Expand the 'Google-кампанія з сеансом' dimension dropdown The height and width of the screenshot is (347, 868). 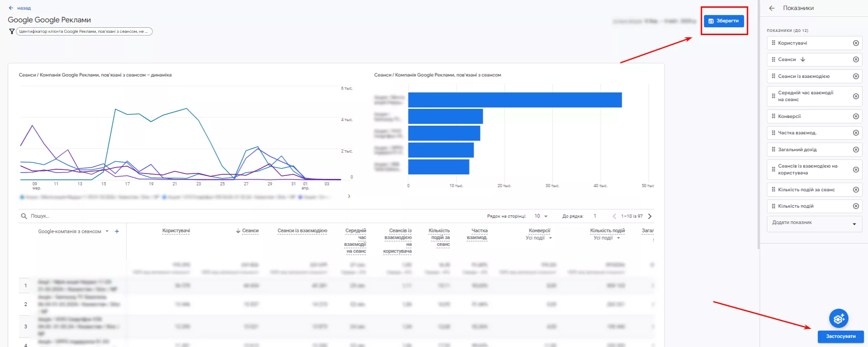point(107,231)
